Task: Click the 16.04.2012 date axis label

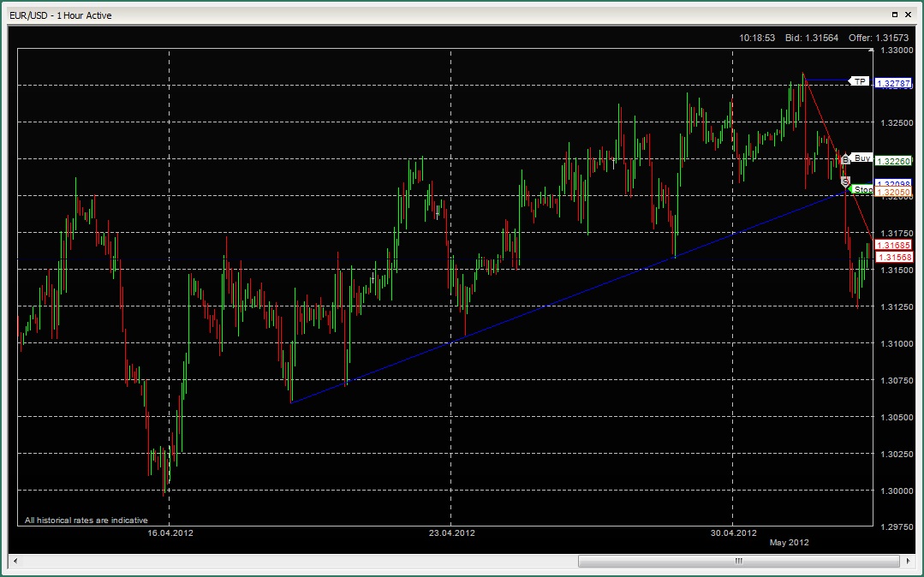Action: pos(170,532)
